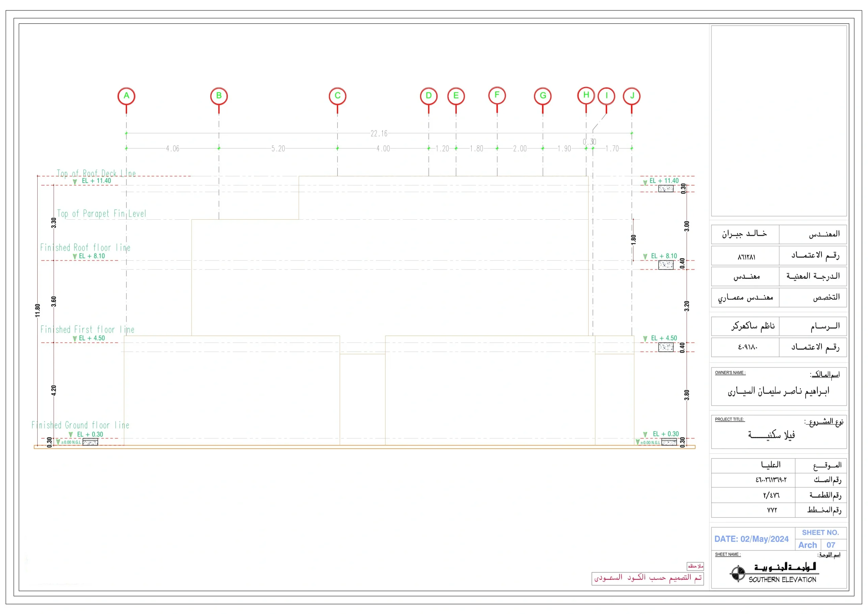Select grid bubble J at right end
Image resolution: width=868 pixels, height=614 pixels.
tap(631, 96)
